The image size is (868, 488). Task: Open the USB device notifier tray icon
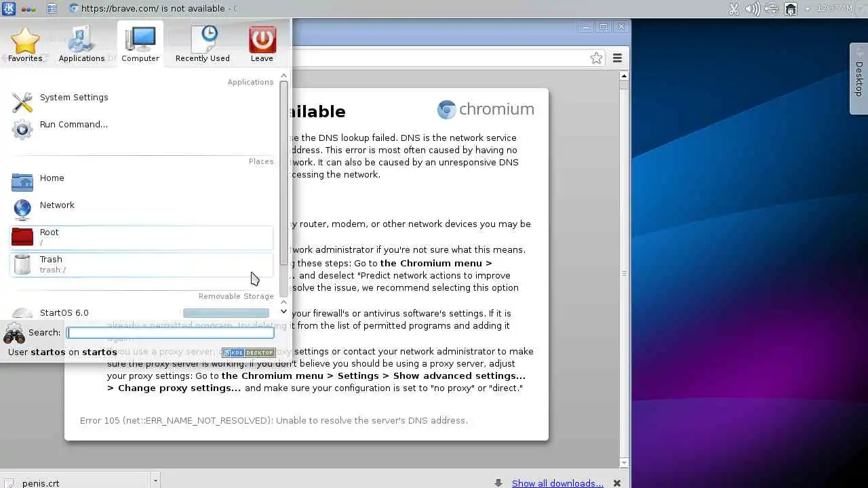[x=772, y=9]
